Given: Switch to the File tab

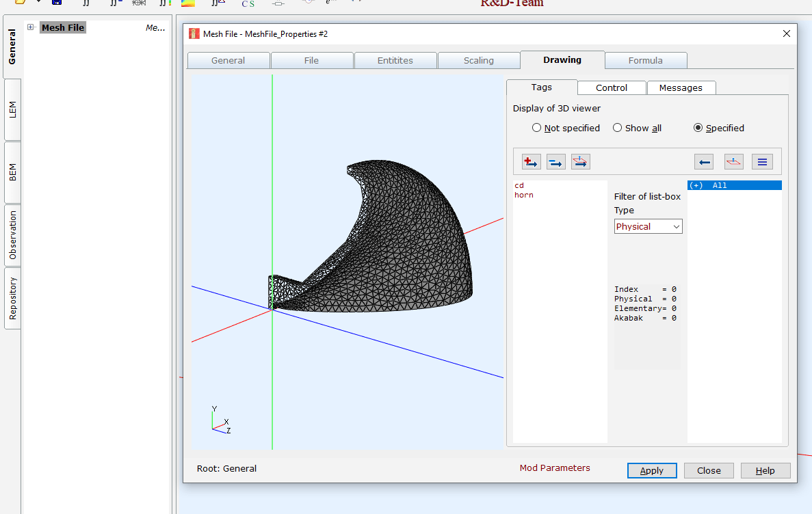Looking at the screenshot, I should 311,61.
